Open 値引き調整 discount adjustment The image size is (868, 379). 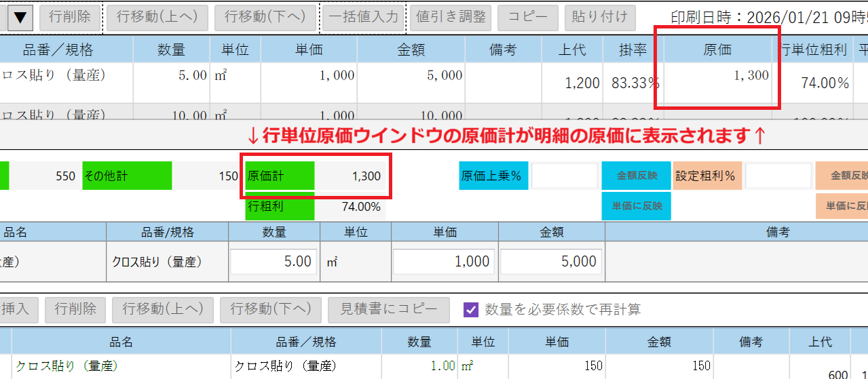[451, 18]
